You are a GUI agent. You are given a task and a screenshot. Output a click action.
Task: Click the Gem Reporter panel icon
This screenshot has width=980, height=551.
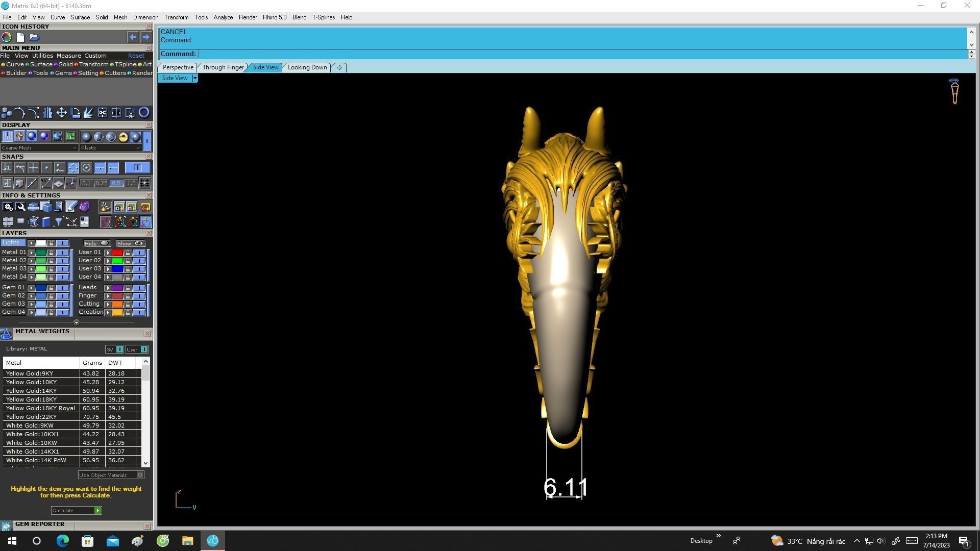pyautogui.click(x=6, y=525)
